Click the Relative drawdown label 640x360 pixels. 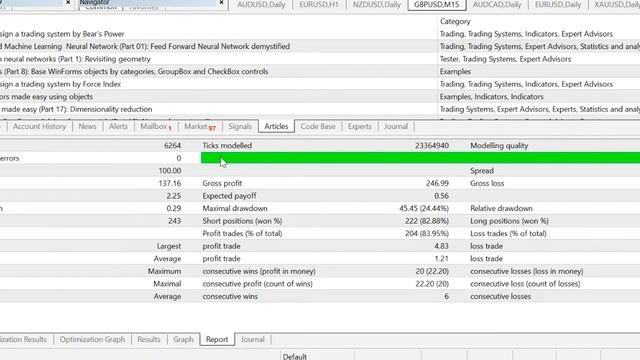click(501, 209)
